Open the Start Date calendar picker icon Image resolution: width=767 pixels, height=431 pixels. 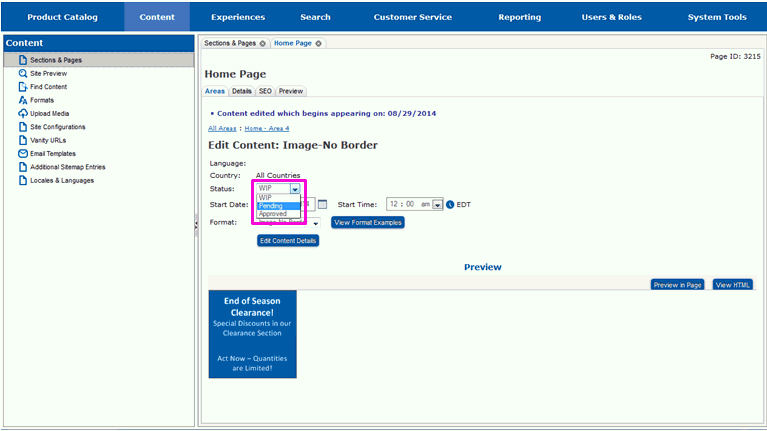click(322, 204)
